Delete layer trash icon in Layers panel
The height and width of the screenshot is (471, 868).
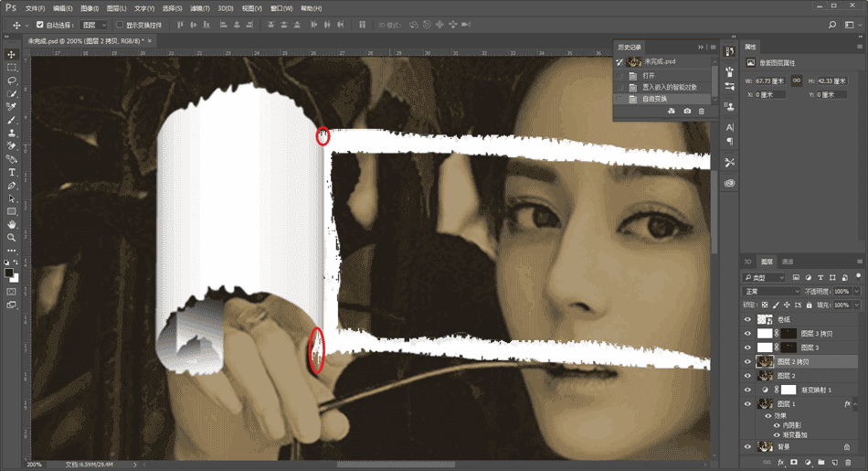click(848, 462)
